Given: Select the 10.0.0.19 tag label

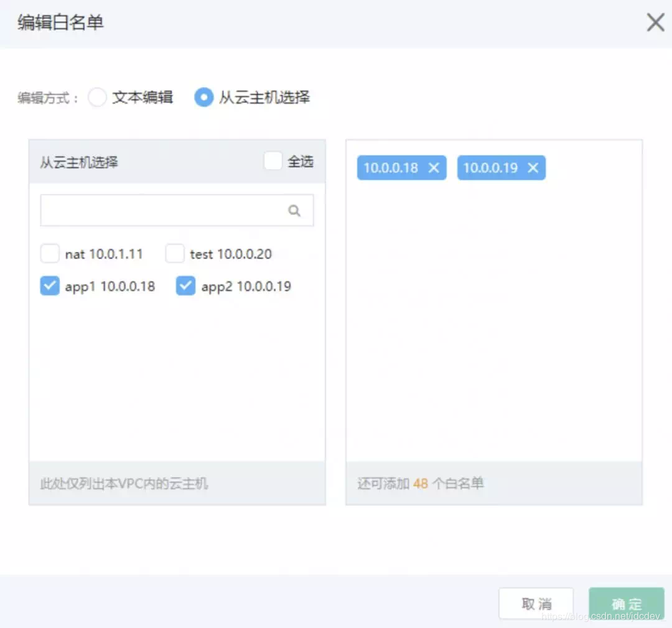Looking at the screenshot, I should click(x=492, y=167).
